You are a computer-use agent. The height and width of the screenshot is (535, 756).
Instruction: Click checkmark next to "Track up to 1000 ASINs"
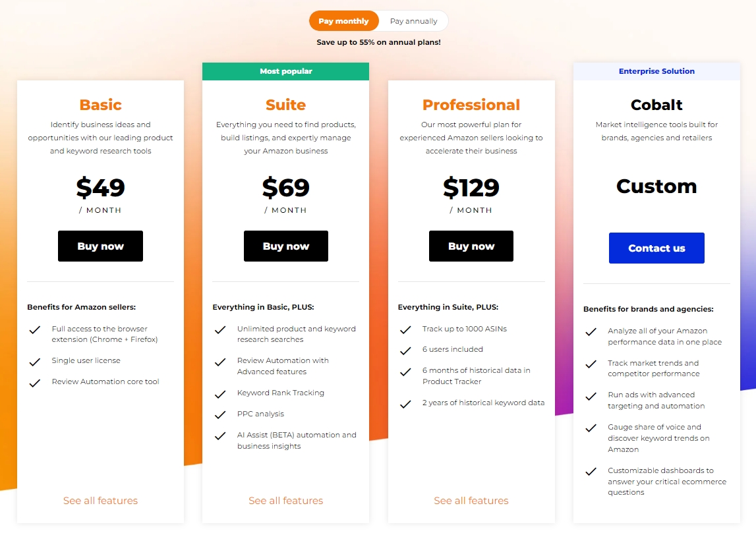405,329
